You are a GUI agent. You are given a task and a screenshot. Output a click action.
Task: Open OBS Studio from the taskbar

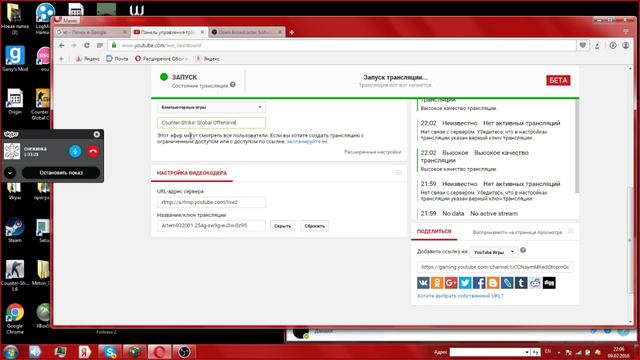tap(184, 352)
